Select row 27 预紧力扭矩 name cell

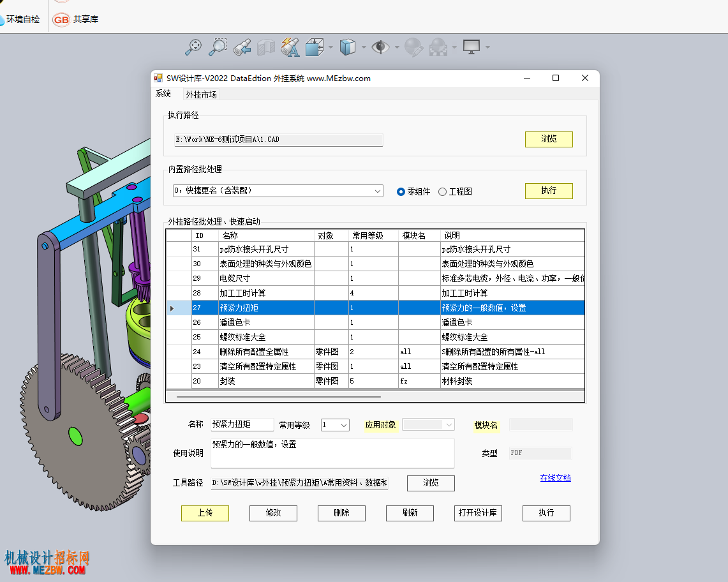267,308
